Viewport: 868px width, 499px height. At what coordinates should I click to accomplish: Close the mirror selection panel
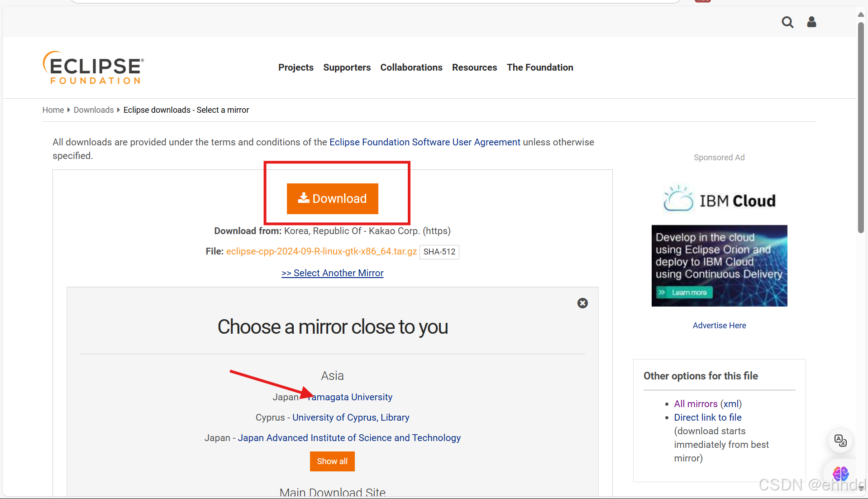point(582,303)
